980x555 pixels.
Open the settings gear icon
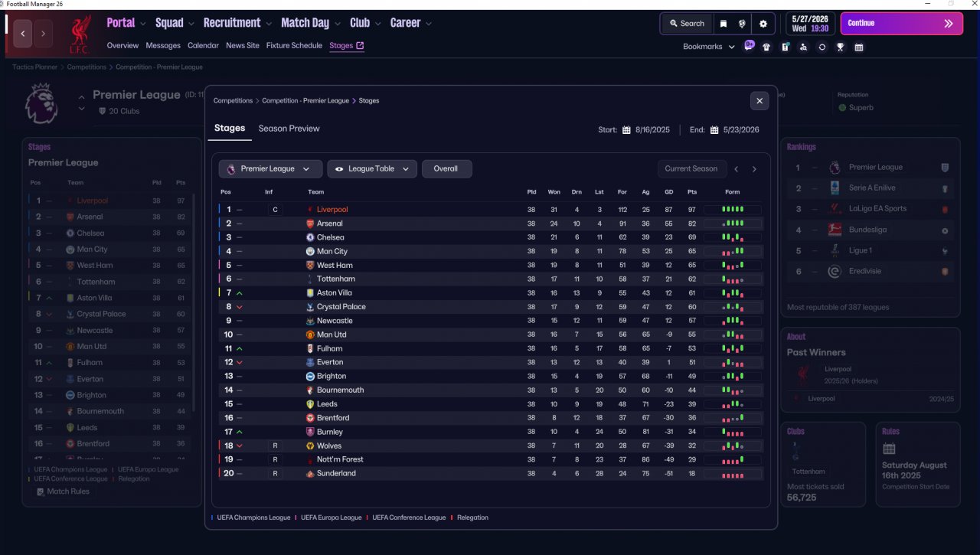click(763, 24)
